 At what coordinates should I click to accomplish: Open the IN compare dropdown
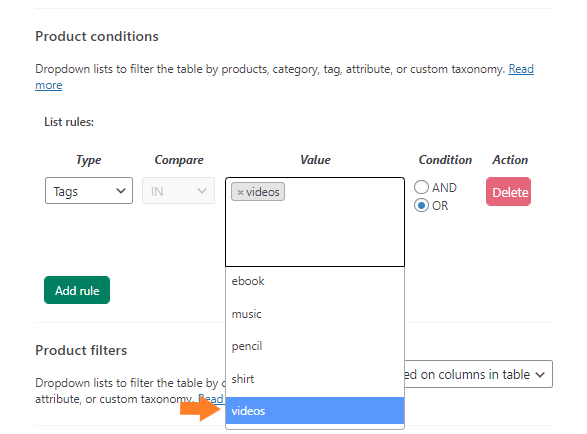(178, 191)
